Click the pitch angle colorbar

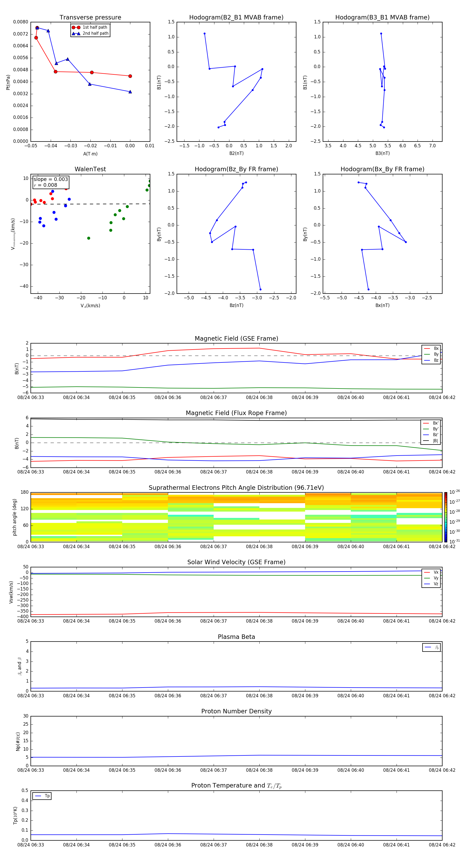click(x=446, y=517)
